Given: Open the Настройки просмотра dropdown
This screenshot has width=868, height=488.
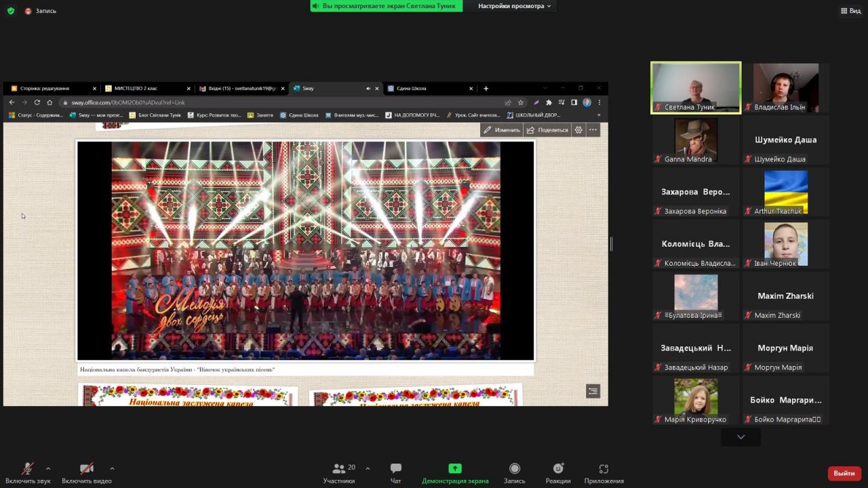Looking at the screenshot, I should [x=515, y=6].
